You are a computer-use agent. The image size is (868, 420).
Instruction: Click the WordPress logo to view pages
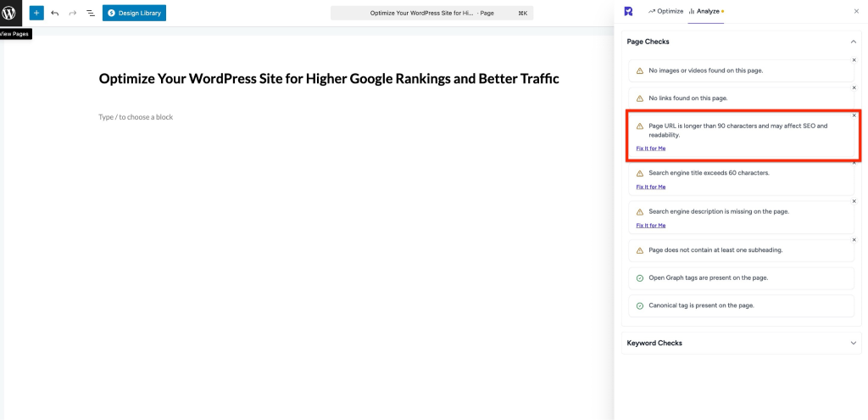point(8,13)
